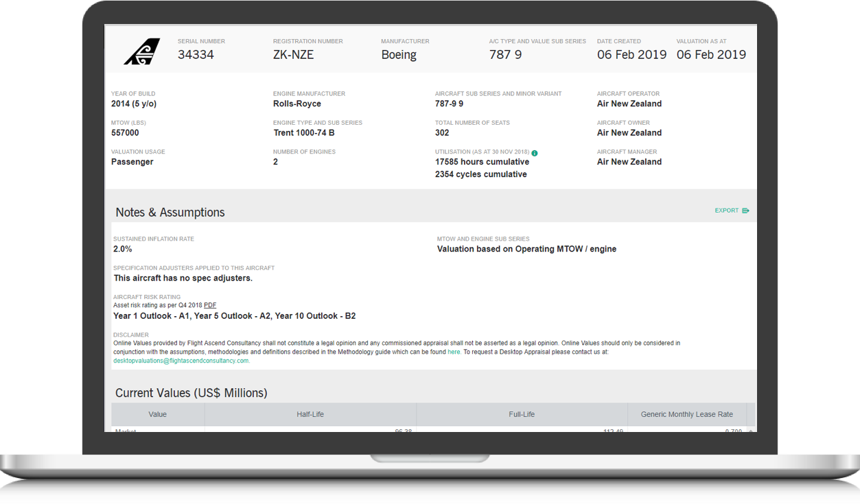Click total number of seats 302

442,133
